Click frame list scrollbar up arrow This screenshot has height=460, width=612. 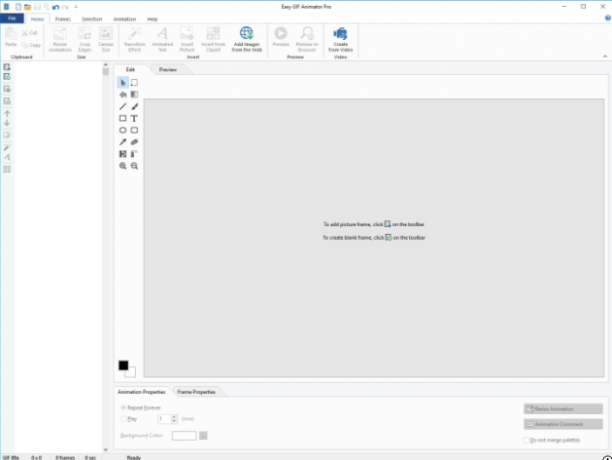[105, 65]
